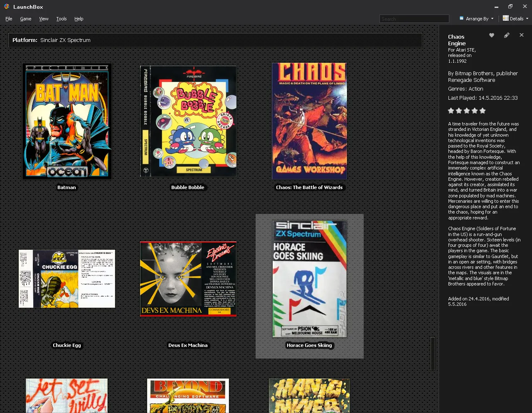Click the Genres: Action text
The height and width of the screenshot is (413, 532).
(x=465, y=89)
